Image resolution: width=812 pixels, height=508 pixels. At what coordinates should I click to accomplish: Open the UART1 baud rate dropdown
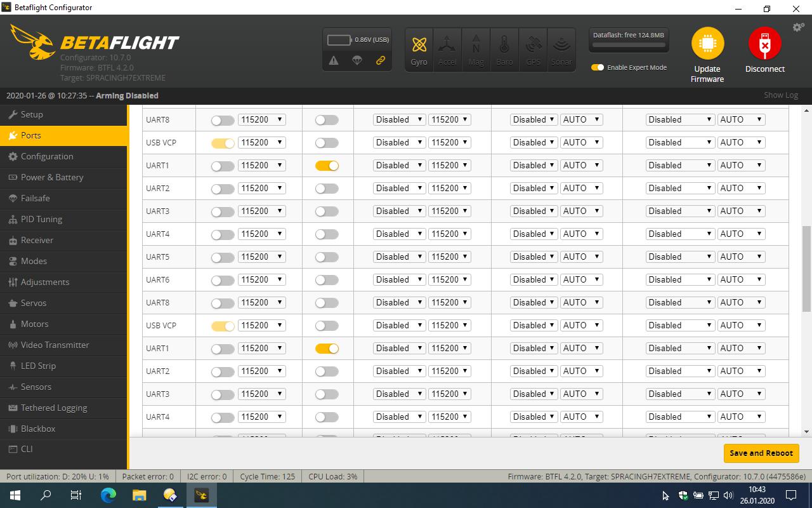click(262, 165)
